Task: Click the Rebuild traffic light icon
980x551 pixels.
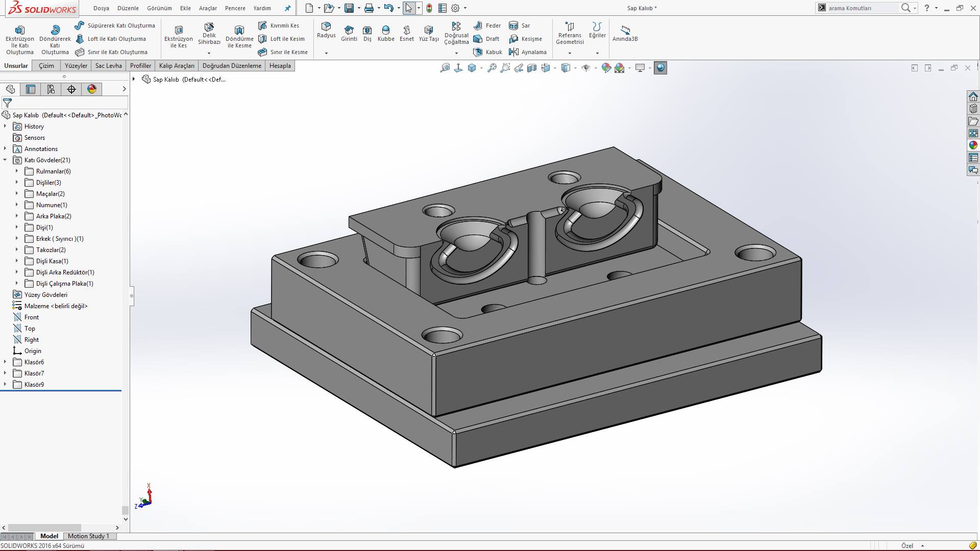Action: pos(429,8)
